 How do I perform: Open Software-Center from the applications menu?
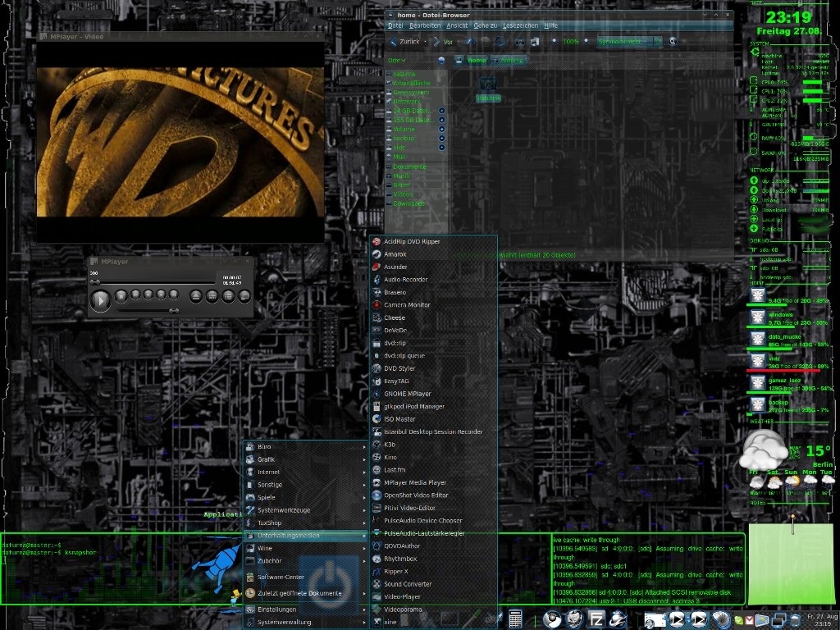(305, 577)
